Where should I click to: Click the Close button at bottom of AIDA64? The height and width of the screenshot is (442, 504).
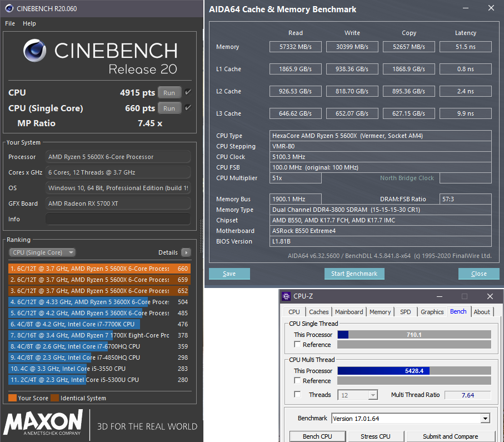click(x=478, y=274)
